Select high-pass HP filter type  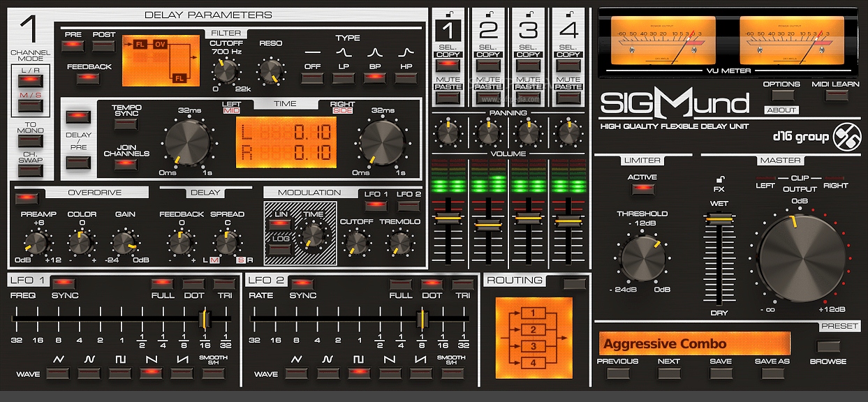click(x=406, y=78)
